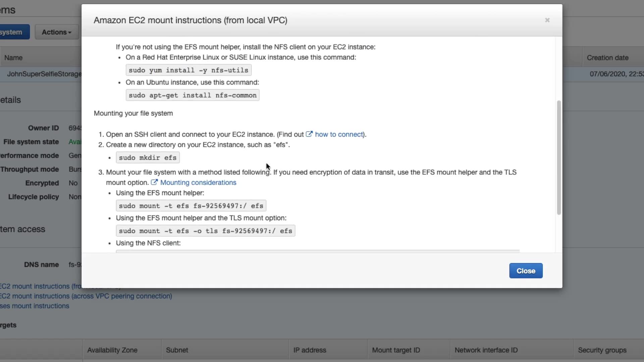Click the 'sudo apt-get install nfs-common' command box
The height and width of the screenshot is (362, 644).
[193, 95]
